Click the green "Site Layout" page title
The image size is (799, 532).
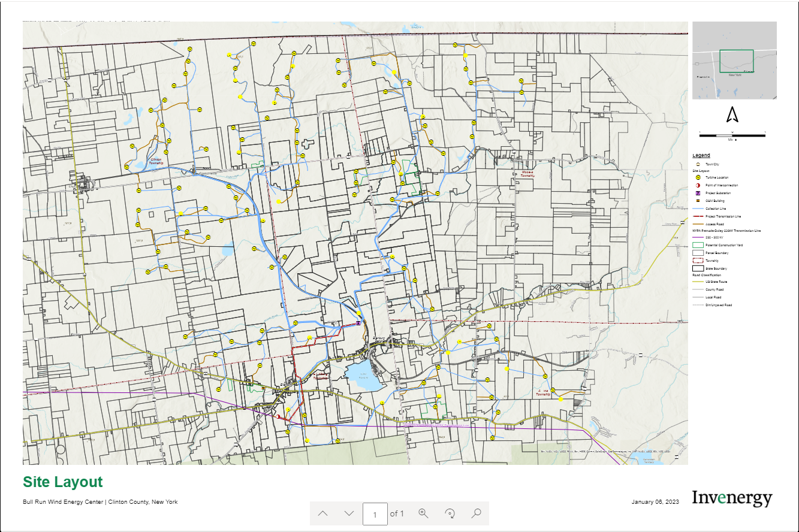pos(63,482)
